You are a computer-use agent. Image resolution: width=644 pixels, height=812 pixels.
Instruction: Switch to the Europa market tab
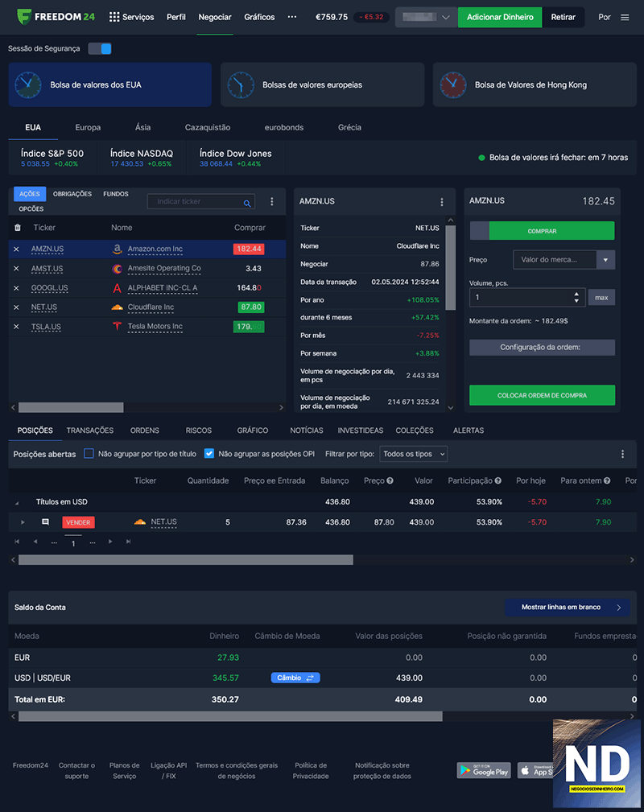[x=88, y=127]
